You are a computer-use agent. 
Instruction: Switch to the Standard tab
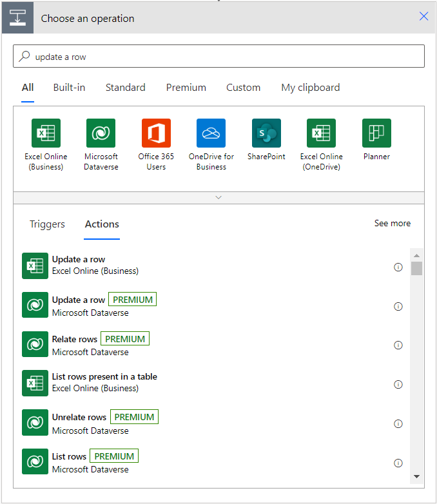(126, 88)
